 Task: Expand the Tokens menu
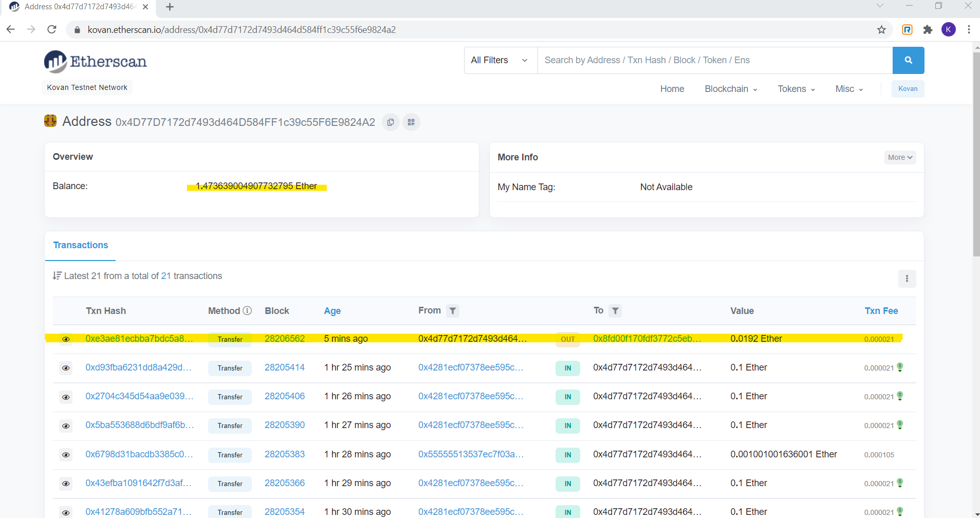(x=796, y=89)
